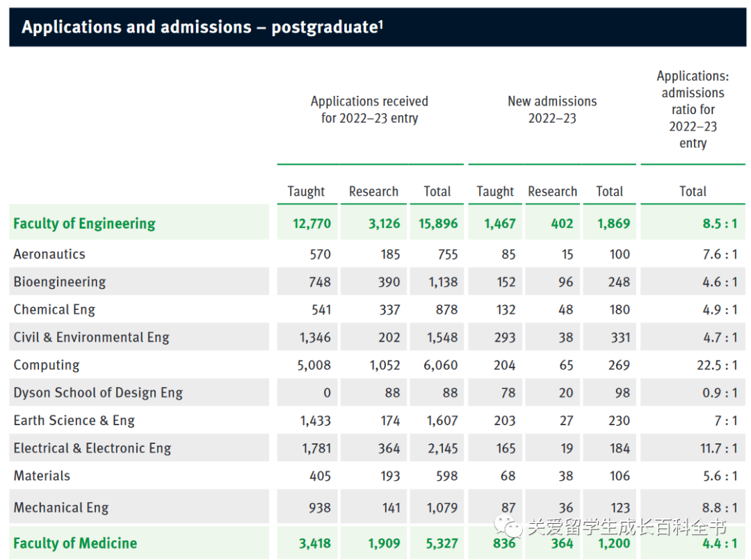Click the 'Faculty of Engineering' row label

tap(84, 224)
